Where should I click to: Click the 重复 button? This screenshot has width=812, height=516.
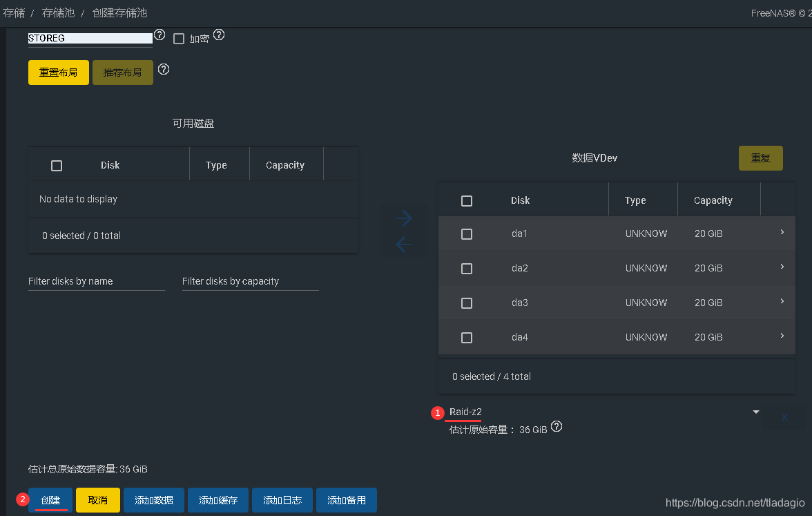pyautogui.click(x=761, y=158)
